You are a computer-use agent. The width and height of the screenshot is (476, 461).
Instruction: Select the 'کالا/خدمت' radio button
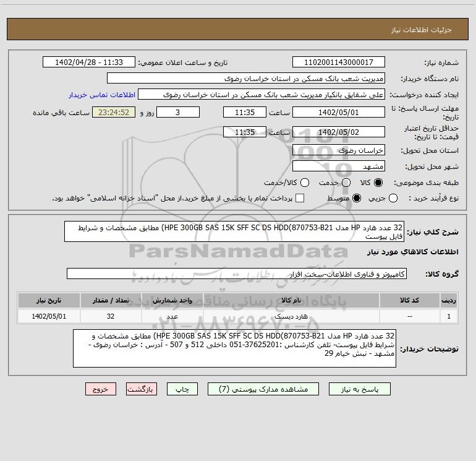305,183
